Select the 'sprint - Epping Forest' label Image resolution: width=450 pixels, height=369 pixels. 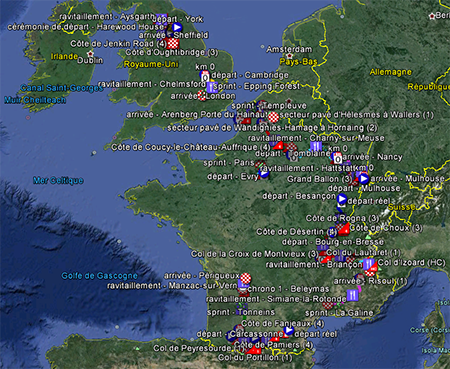(x=258, y=87)
